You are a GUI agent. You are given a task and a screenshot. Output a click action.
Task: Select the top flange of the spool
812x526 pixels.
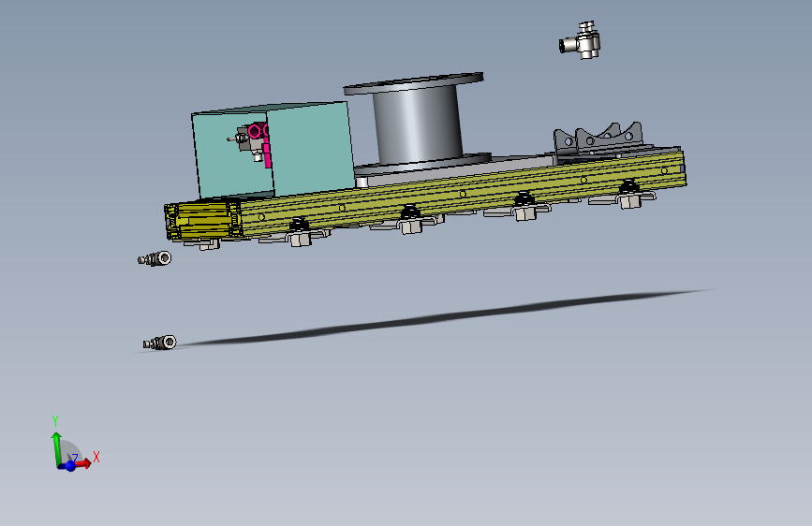point(413,83)
